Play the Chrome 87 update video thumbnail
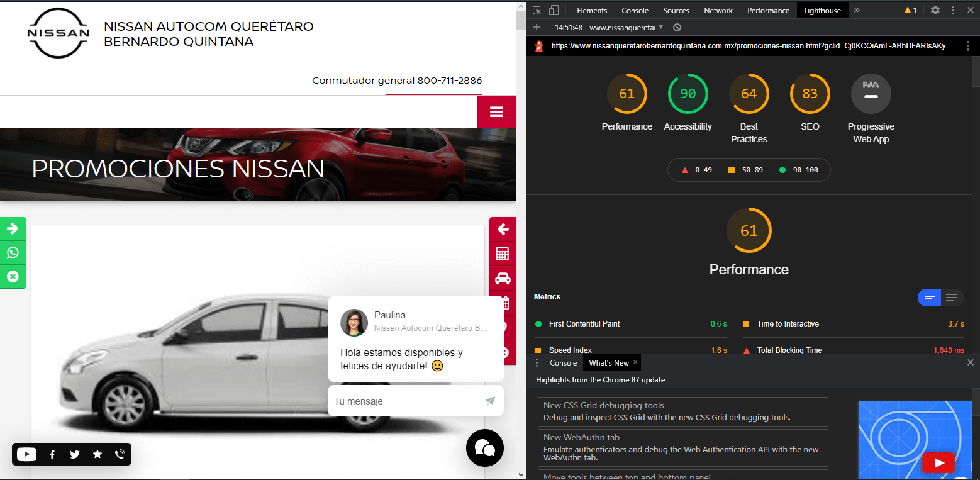980x480 pixels. click(938, 463)
